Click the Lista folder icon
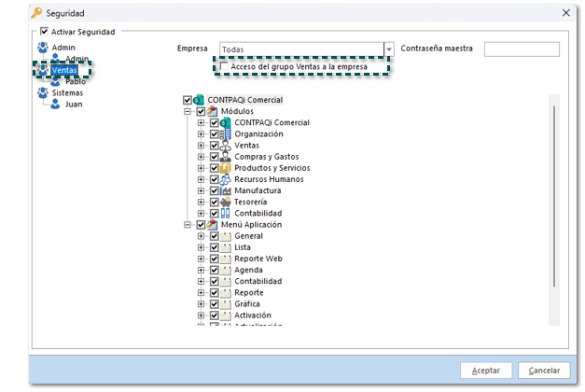585x392 pixels. point(226,247)
